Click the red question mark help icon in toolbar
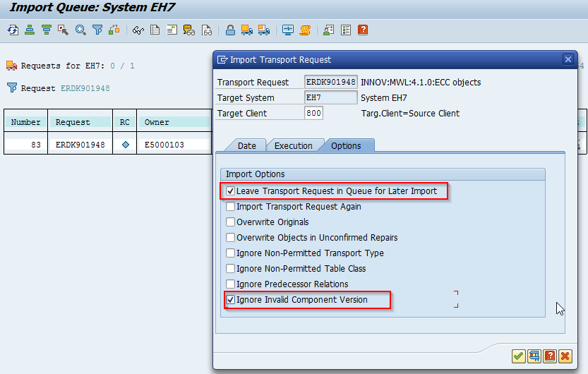The height and width of the screenshot is (374, 588). tap(363, 30)
